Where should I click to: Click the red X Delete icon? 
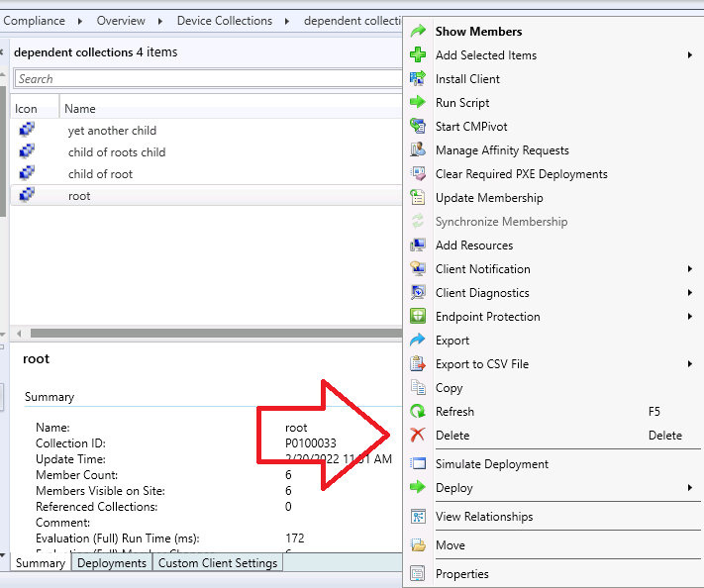coord(418,435)
